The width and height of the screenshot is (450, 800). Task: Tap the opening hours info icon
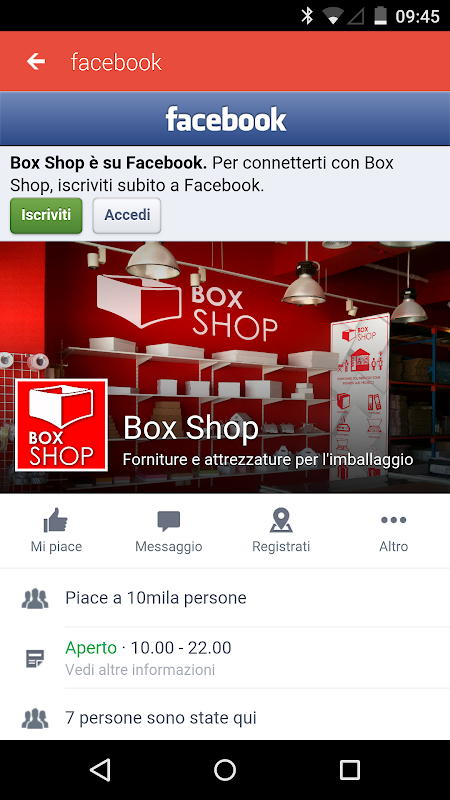pos(35,659)
